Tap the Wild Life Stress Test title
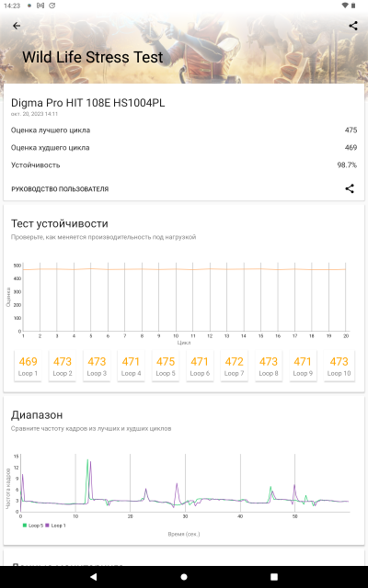The width and height of the screenshot is (368, 588). coord(93,57)
